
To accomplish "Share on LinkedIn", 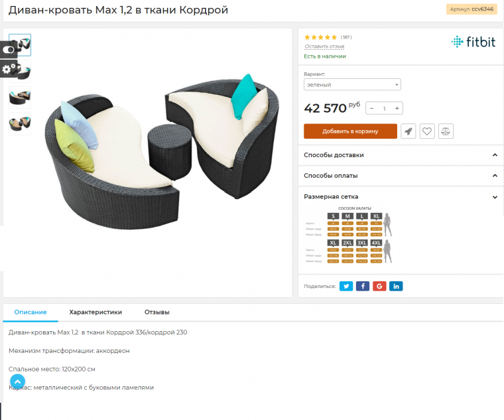I will pos(396,286).
